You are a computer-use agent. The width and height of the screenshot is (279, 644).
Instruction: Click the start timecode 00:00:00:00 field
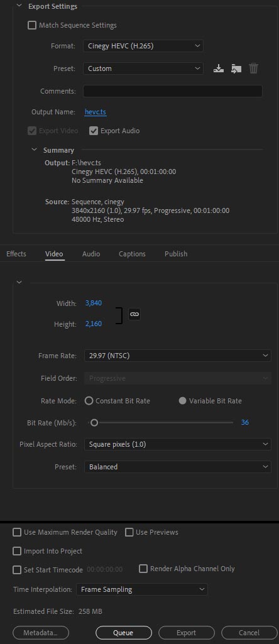coord(105,570)
